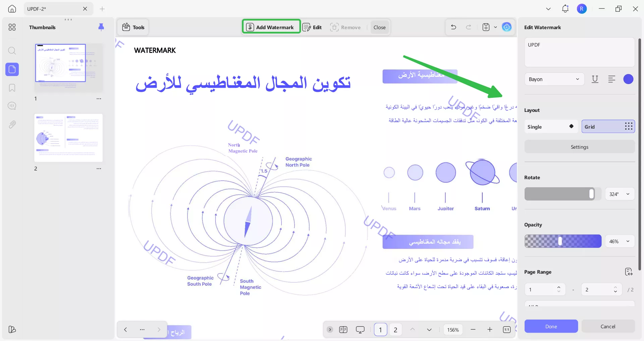Expand the save options arrow

coord(495,27)
